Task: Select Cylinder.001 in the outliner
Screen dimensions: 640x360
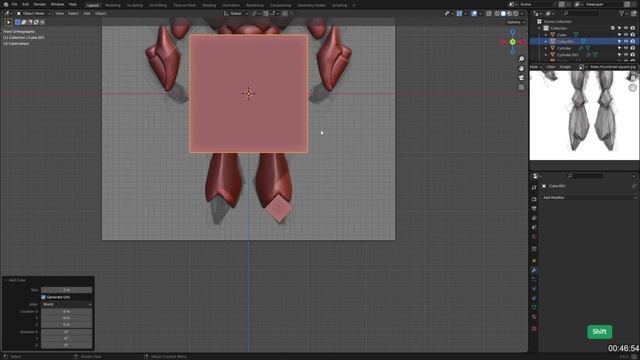Action: coord(568,55)
